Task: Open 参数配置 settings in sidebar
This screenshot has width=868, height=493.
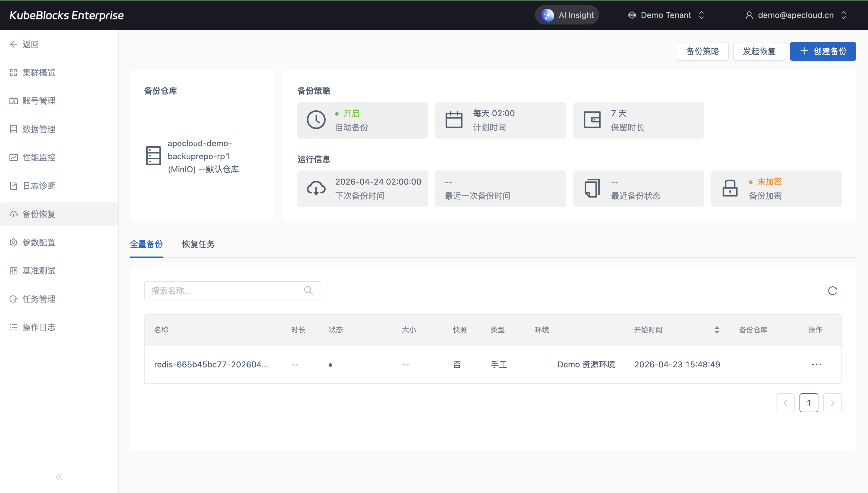Action: coord(39,242)
